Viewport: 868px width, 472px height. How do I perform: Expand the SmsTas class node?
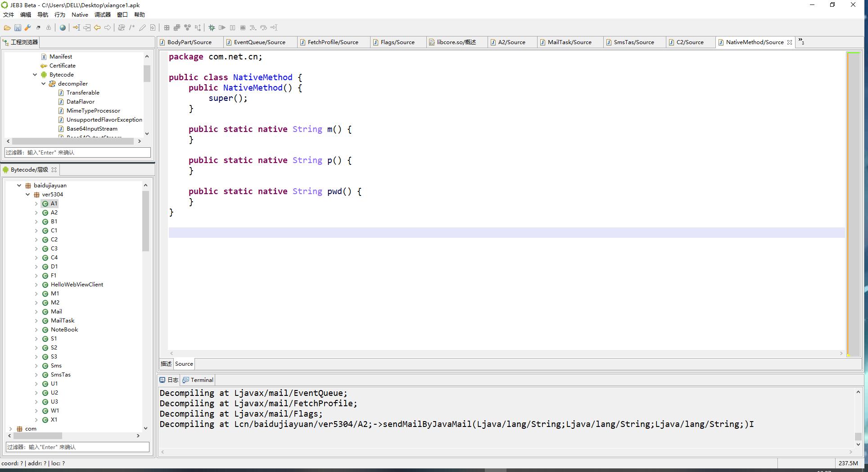pyautogui.click(x=36, y=375)
